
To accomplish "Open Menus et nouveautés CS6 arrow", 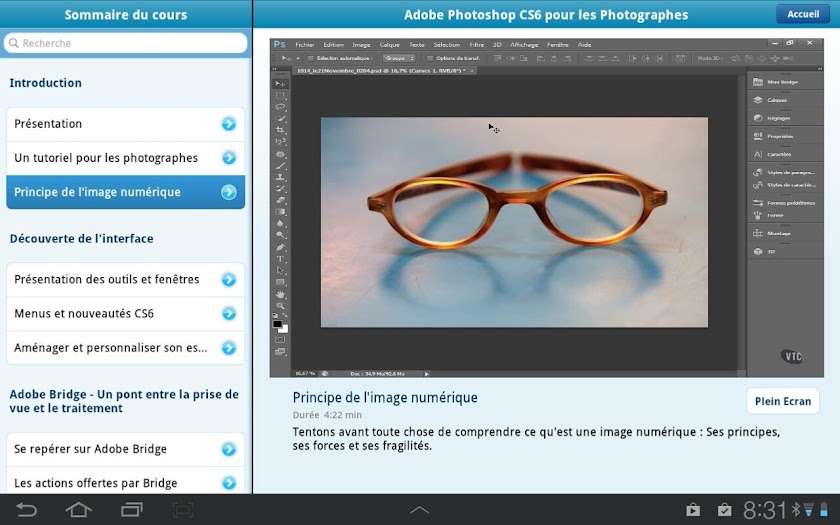I will pos(229,313).
